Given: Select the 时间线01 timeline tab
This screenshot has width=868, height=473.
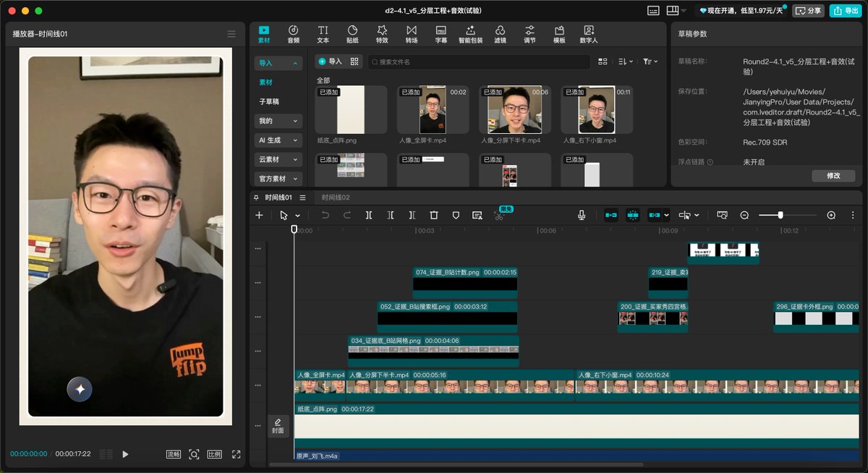Looking at the screenshot, I should [x=278, y=197].
